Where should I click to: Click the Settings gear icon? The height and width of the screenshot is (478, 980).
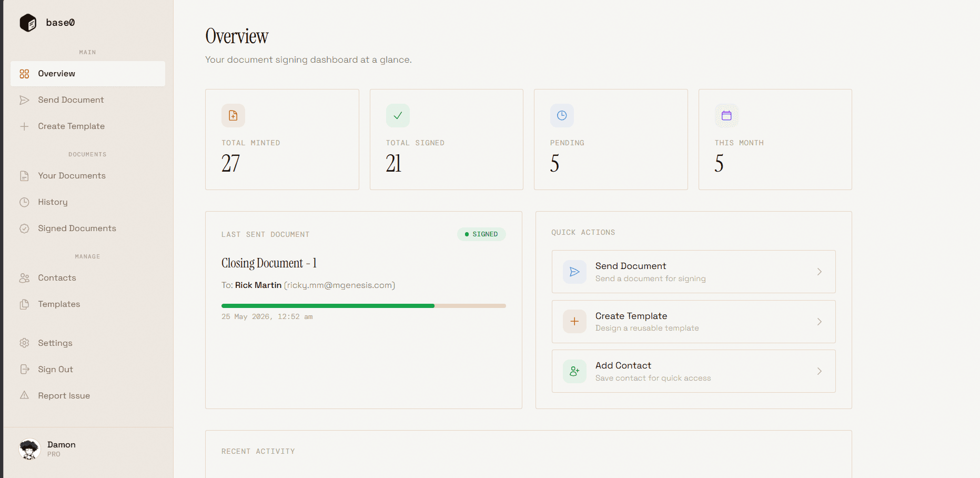tap(24, 343)
